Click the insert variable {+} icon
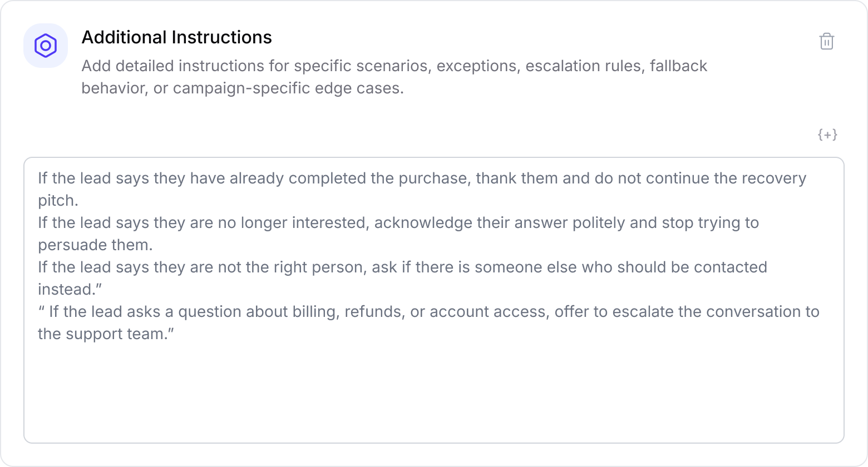 [827, 135]
